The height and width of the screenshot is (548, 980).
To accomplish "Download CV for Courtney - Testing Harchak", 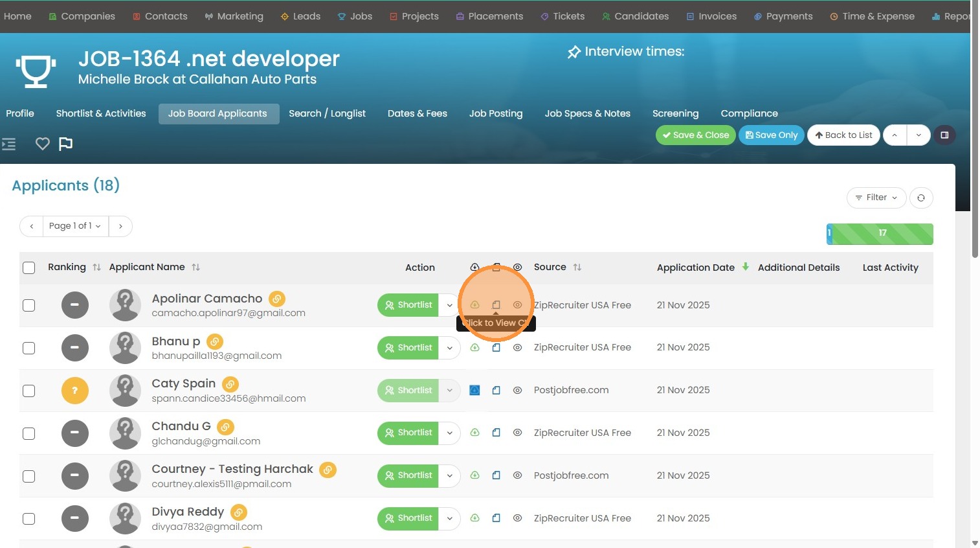I will (x=474, y=475).
